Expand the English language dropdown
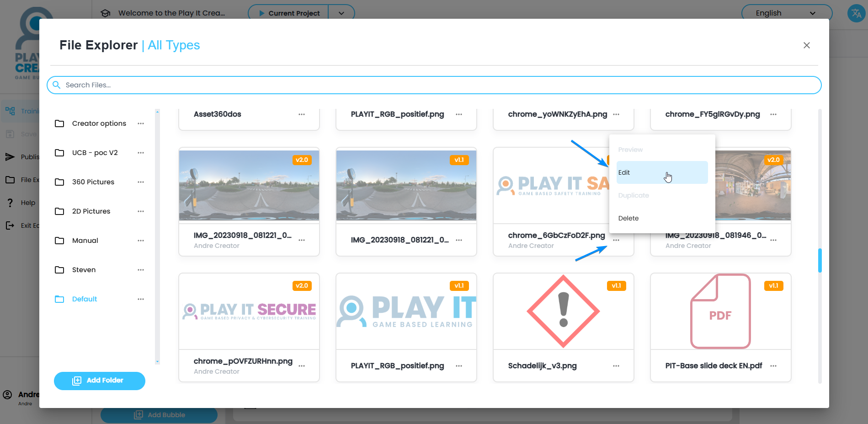The image size is (868, 424). click(x=786, y=13)
